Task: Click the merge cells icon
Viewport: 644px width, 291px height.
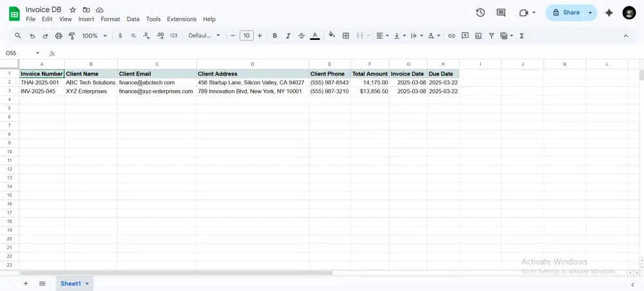Action: 360,35
